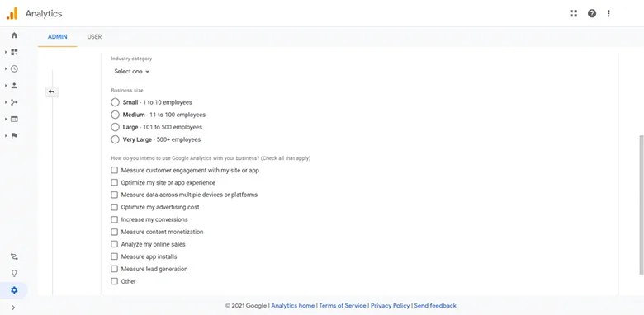Open Attribution path icon in sidebar
Viewport: 644px width, 315px height.
point(14,256)
